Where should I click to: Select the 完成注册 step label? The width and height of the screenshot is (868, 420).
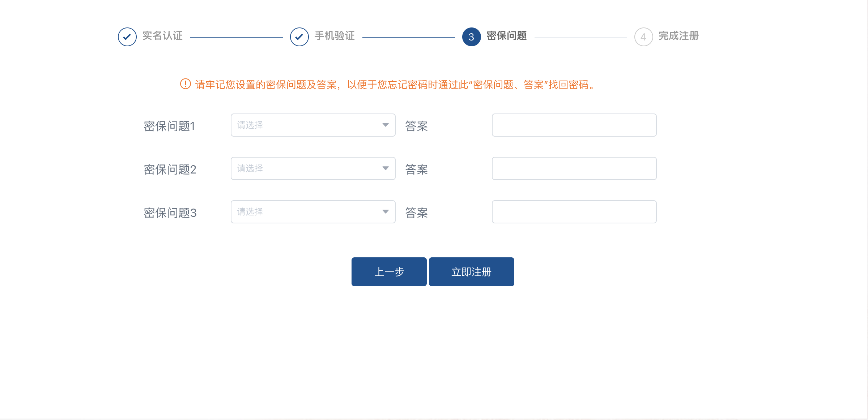pos(678,36)
